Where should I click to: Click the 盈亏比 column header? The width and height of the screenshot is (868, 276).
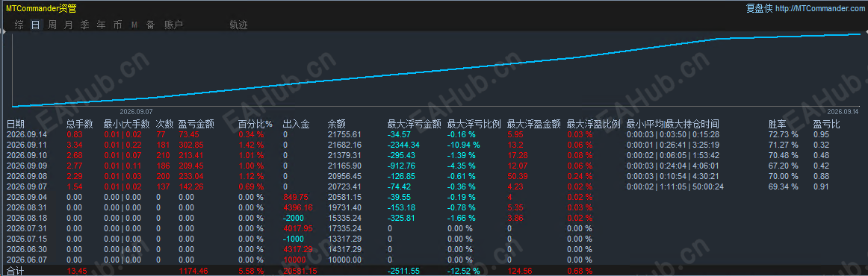(x=826, y=124)
